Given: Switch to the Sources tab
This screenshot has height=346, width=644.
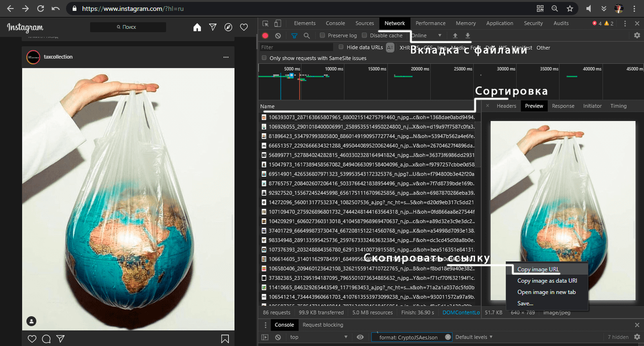Looking at the screenshot, I should click(364, 23).
